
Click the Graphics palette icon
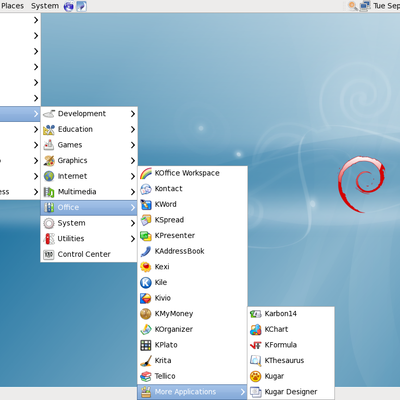49,161
